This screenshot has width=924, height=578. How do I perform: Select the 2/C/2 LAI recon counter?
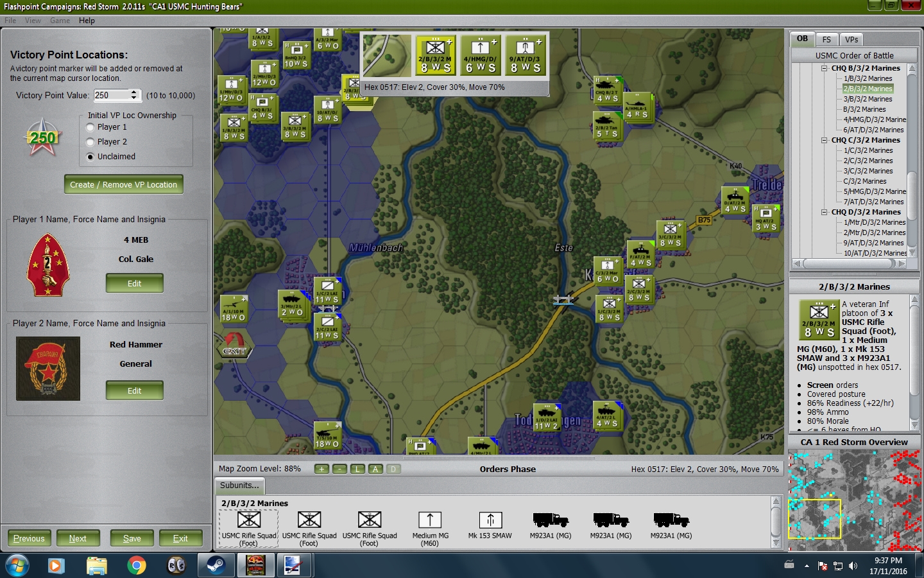(x=327, y=327)
